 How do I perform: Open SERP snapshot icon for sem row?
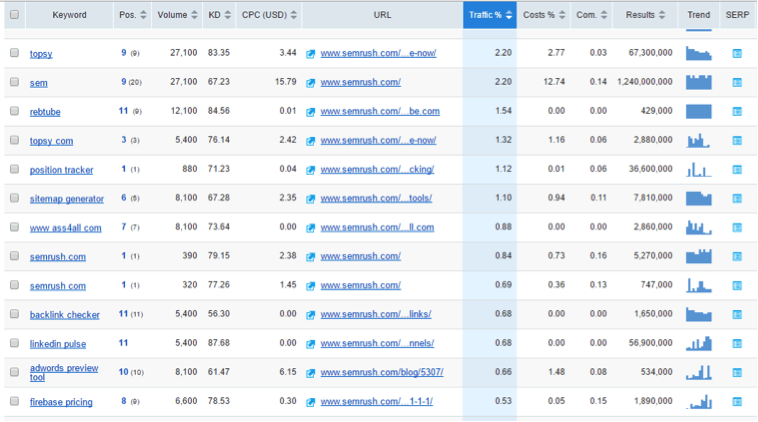point(737,82)
